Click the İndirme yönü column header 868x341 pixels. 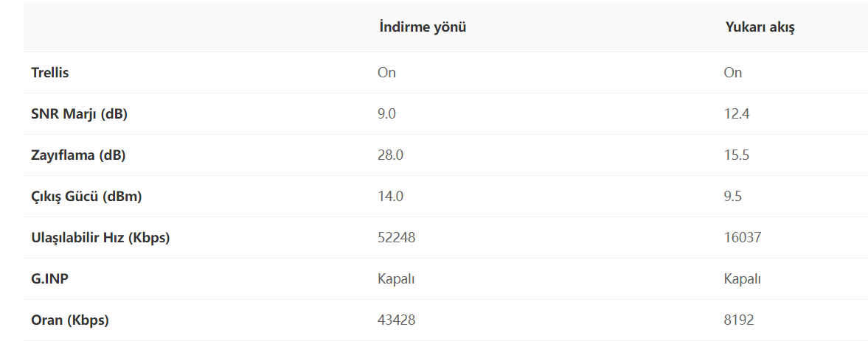(422, 27)
